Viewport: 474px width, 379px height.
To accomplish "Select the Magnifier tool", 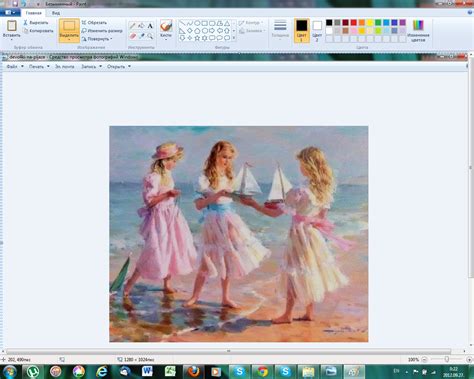I will click(x=150, y=36).
